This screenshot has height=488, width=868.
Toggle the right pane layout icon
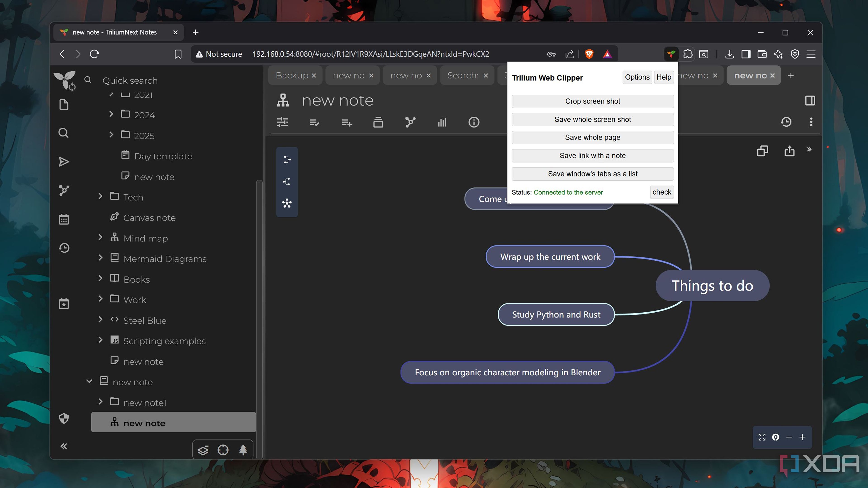[810, 100]
